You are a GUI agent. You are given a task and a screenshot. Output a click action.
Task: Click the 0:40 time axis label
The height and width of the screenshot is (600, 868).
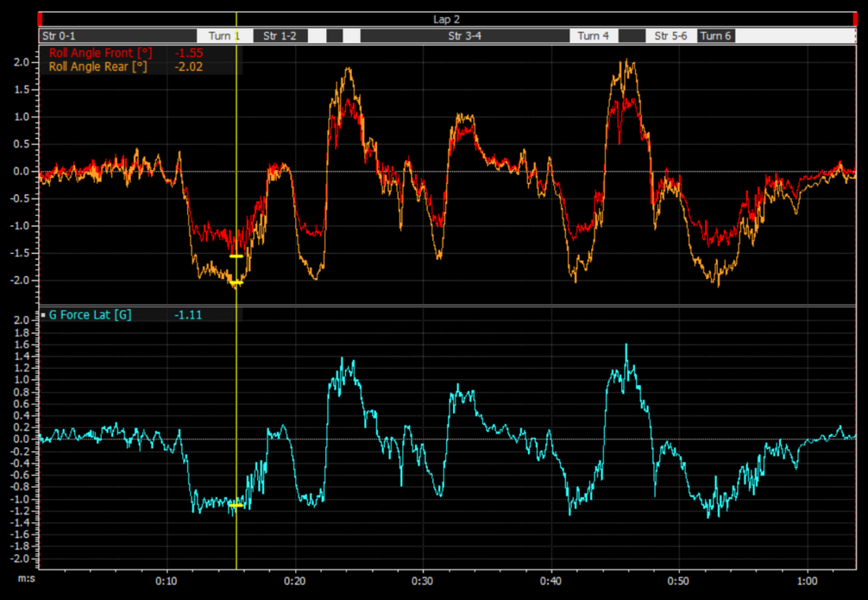click(x=551, y=581)
